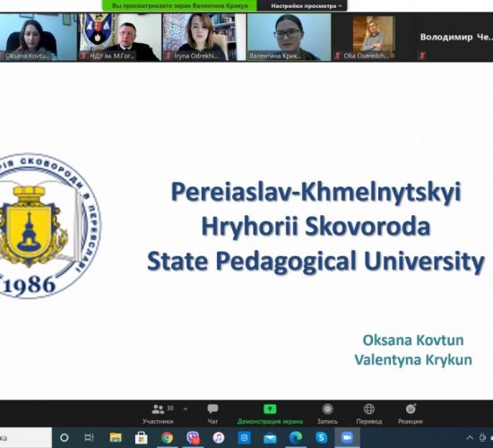The width and height of the screenshot is (493, 448).
Task: Open File Explorer from the taskbar
Action: pyautogui.click(x=116, y=437)
